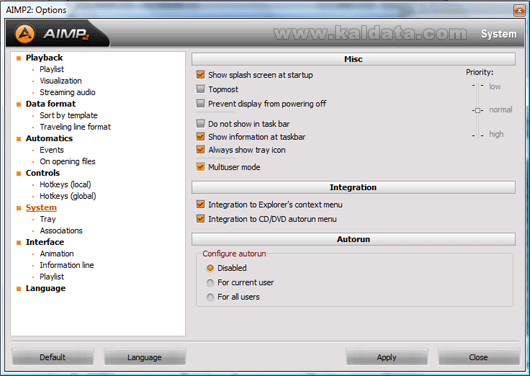Screen dimensions: 530x376
Task: Click the Configure autorun group label
Action: (234, 254)
